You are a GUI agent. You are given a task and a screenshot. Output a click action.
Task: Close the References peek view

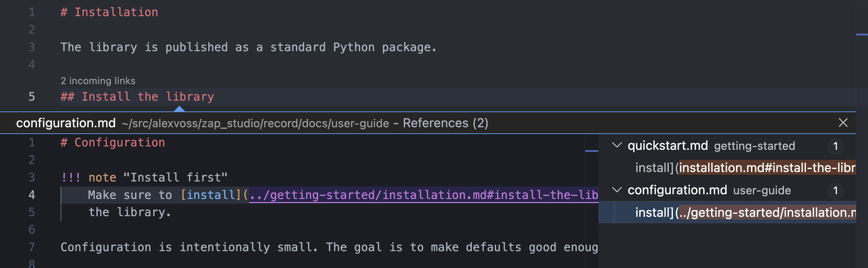(x=843, y=123)
